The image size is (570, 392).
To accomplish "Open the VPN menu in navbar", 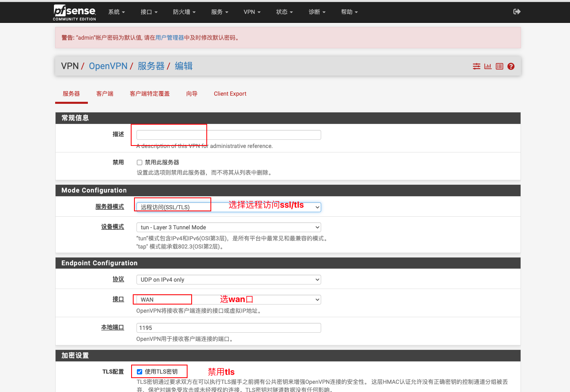I will tap(252, 12).
